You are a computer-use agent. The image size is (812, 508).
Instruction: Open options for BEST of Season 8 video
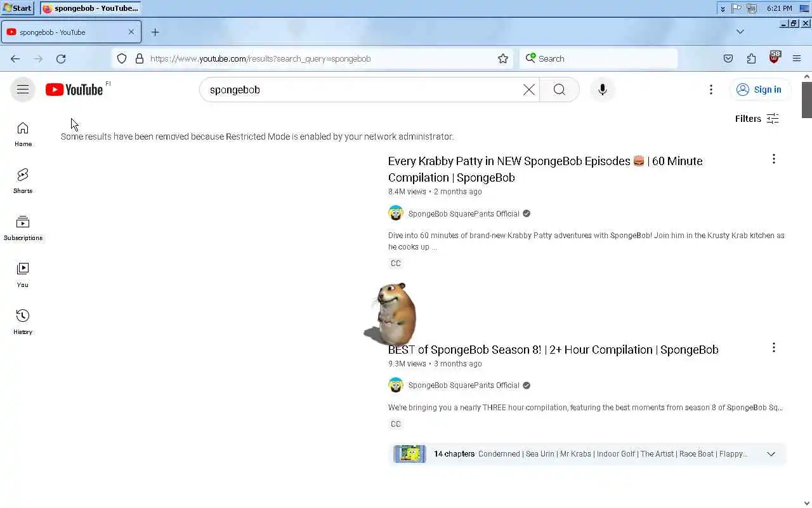773,347
